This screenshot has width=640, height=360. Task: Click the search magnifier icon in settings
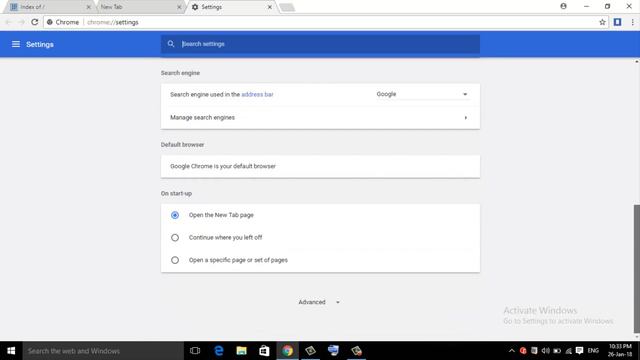pos(171,44)
